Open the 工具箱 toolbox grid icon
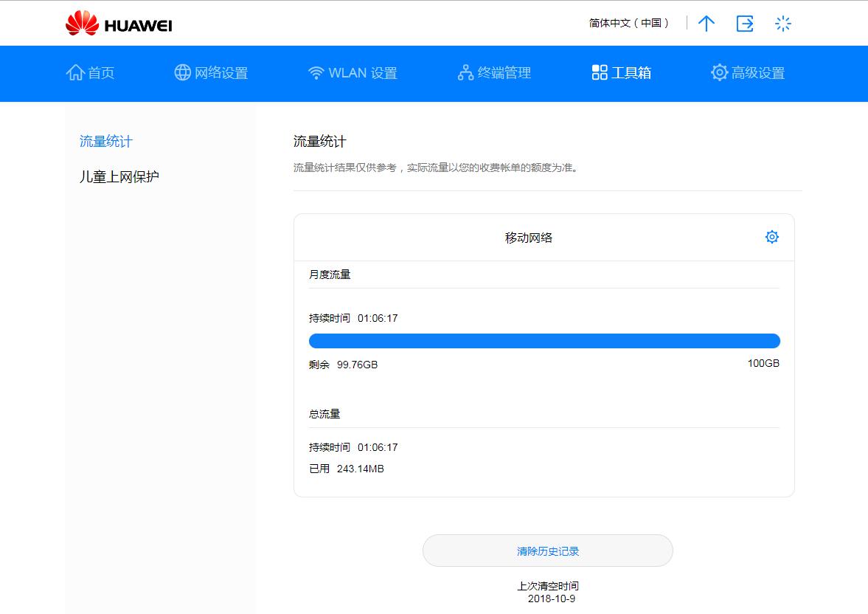This screenshot has width=868, height=614. click(x=599, y=72)
